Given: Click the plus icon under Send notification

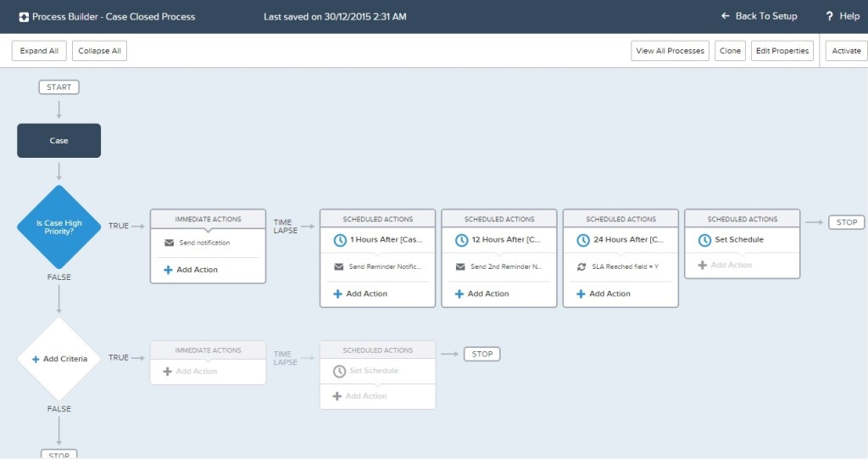Looking at the screenshot, I should pyautogui.click(x=168, y=270).
